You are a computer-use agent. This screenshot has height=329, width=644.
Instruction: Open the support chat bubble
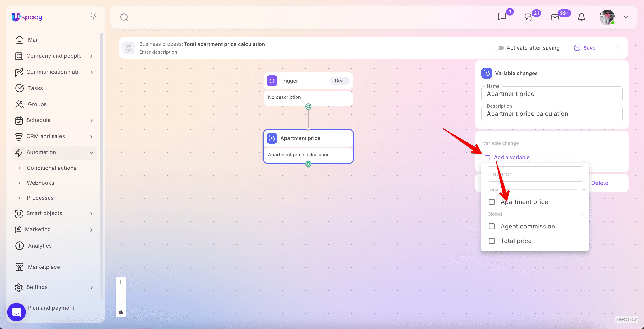[x=16, y=312]
